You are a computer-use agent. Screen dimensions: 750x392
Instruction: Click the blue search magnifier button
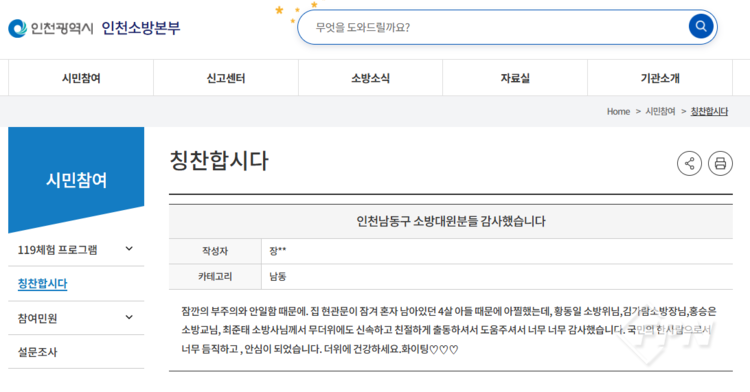point(701,26)
